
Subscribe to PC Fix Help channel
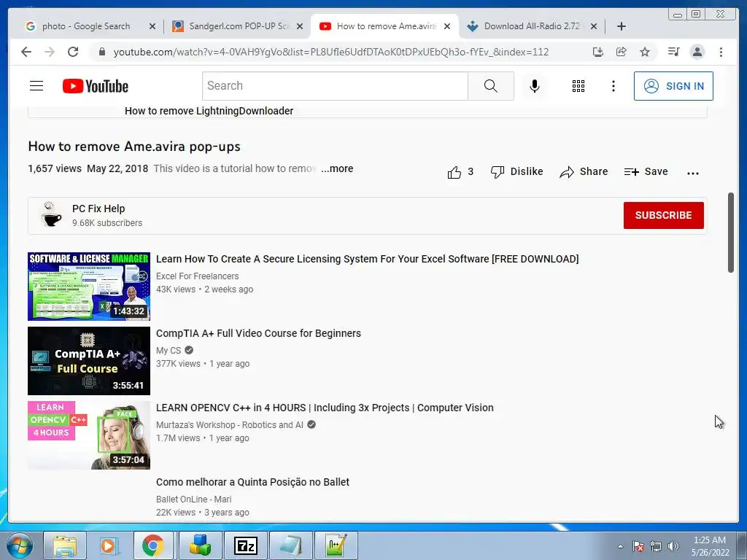[663, 215]
